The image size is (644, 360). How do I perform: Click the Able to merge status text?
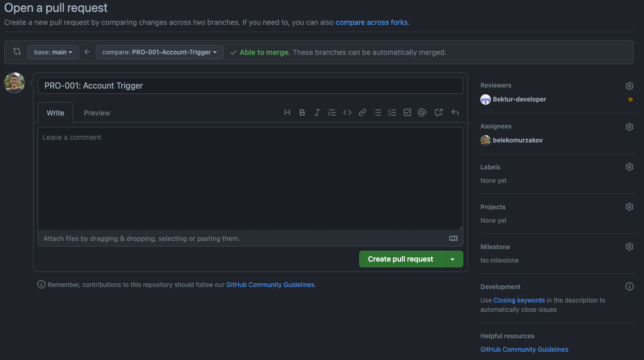coord(265,52)
